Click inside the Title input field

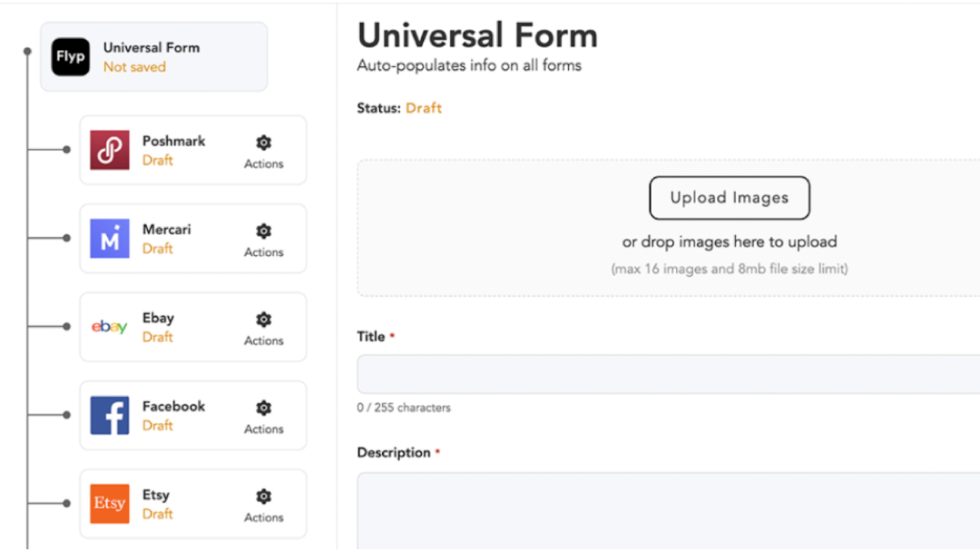[x=668, y=374]
